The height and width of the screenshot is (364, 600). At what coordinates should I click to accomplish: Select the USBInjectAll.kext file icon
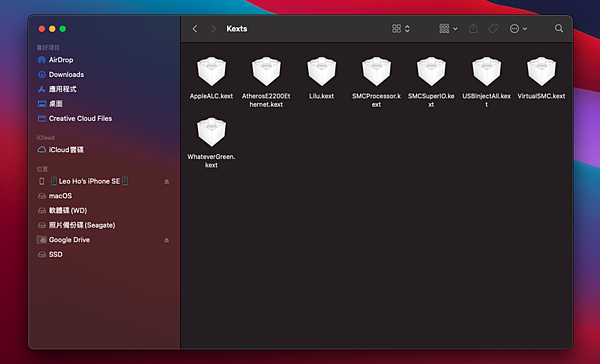click(x=486, y=71)
